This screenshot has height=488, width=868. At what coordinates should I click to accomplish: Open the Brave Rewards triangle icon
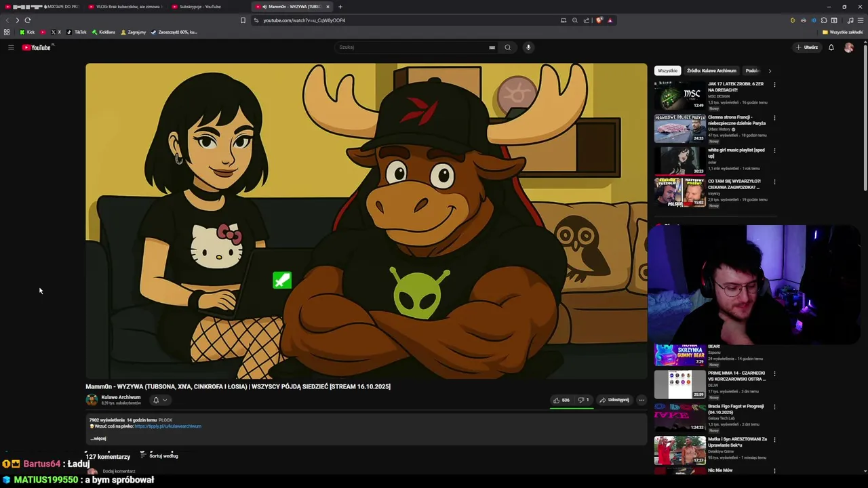610,20
